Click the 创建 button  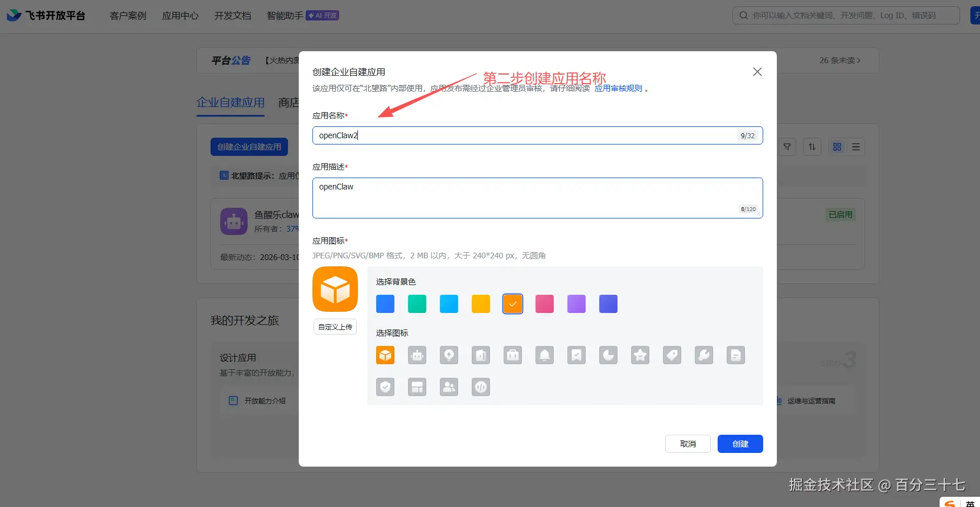click(740, 444)
